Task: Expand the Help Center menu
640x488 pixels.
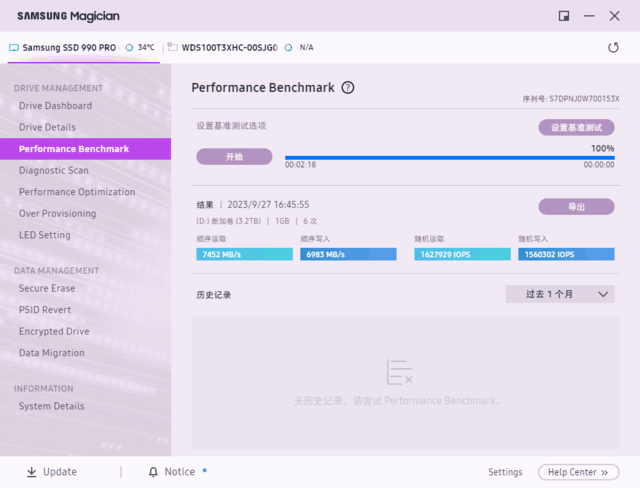Action: [x=578, y=472]
